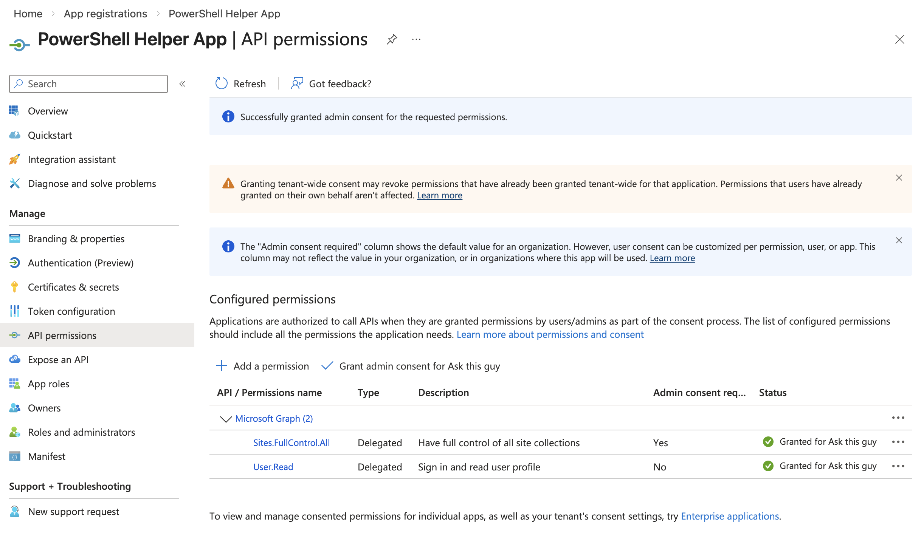924x560 pixels.
Task: Open the Got feedback dialog via its icon
Action: [x=296, y=84]
